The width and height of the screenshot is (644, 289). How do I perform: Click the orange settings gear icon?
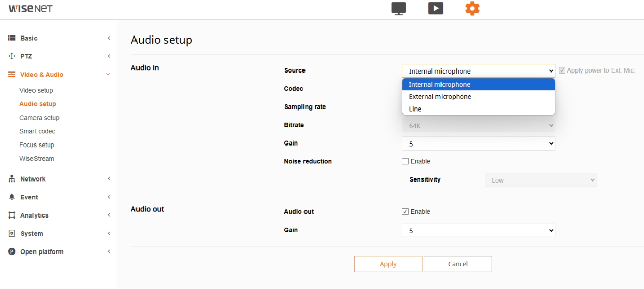pyautogui.click(x=472, y=8)
